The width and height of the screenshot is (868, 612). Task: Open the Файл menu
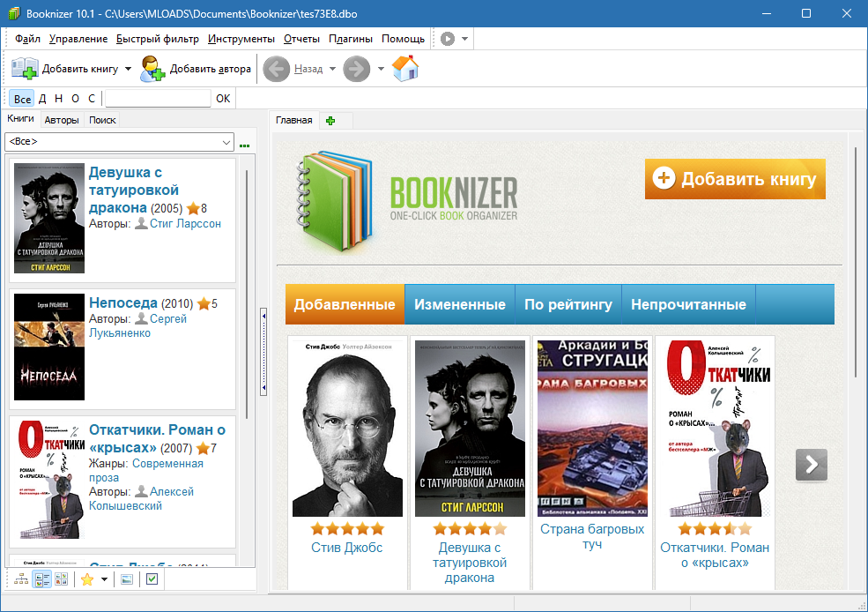click(x=27, y=39)
